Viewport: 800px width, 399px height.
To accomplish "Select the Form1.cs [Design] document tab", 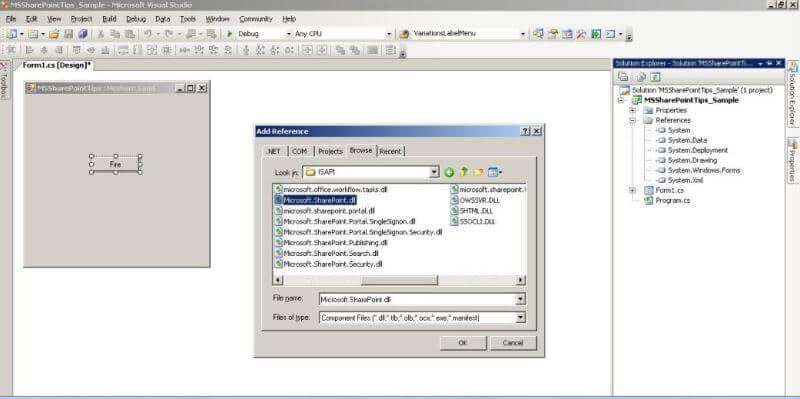I will tap(57, 65).
